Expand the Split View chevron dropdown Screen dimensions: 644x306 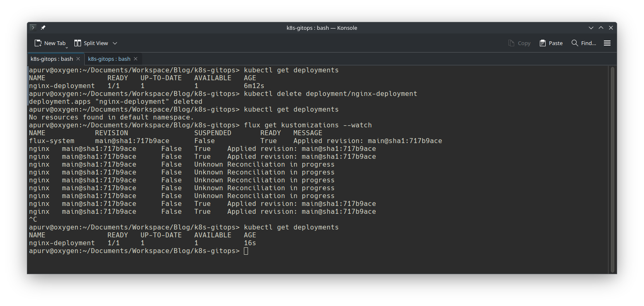(x=115, y=43)
